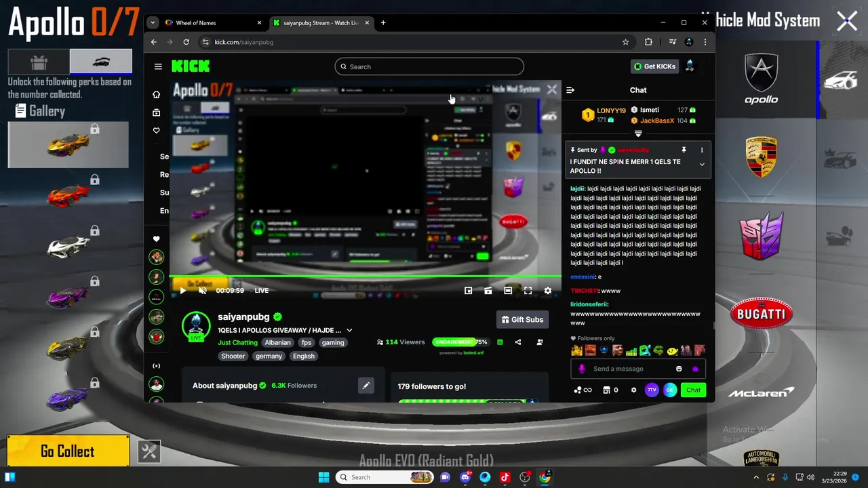
Task: Expand the chat leaderboard arrow
Action: (x=638, y=134)
